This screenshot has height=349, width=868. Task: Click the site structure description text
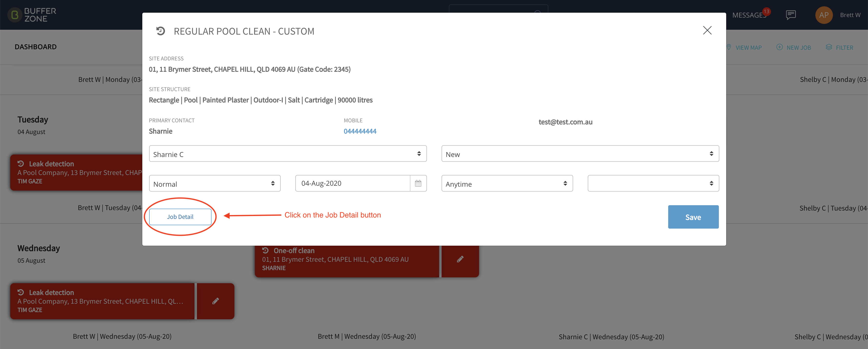tap(261, 100)
